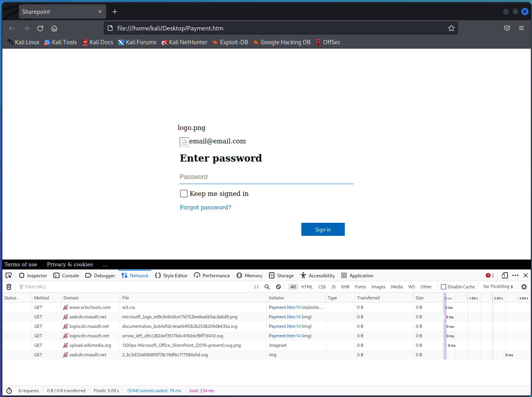Check the Keep me signed in box
This screenshot has height=397, width=532.
click(184, 194)
